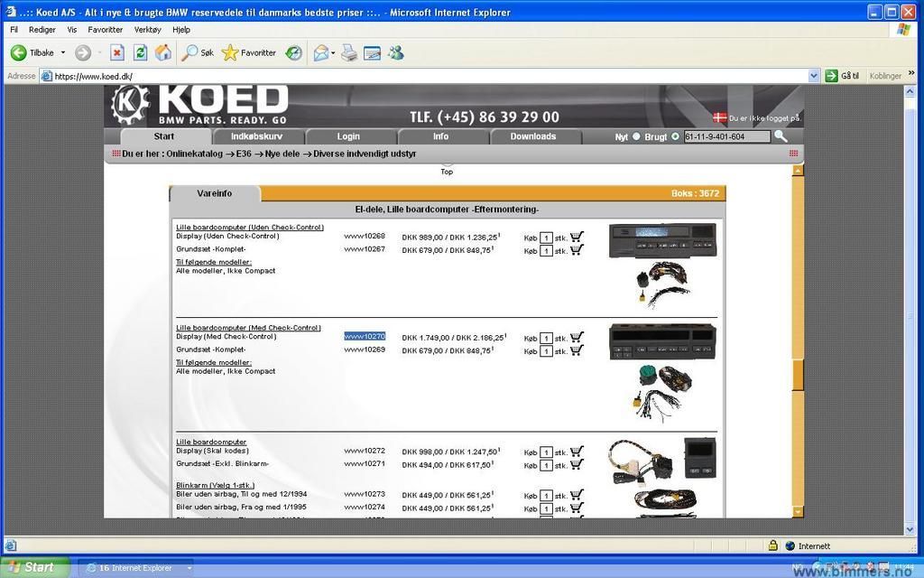Switch to the Start site tab
This screenshot has height=578, width=924.
coord(164,136)
